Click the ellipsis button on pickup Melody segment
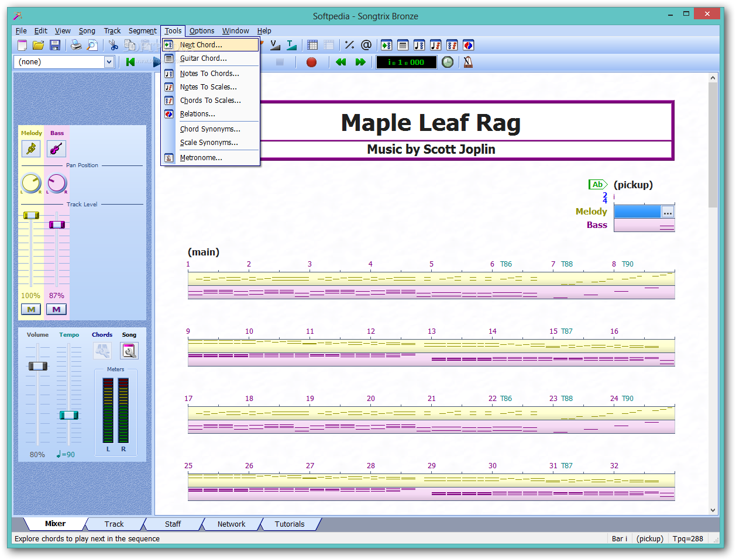This screenshot has width=736, height=560. click(x=668, y=212)
